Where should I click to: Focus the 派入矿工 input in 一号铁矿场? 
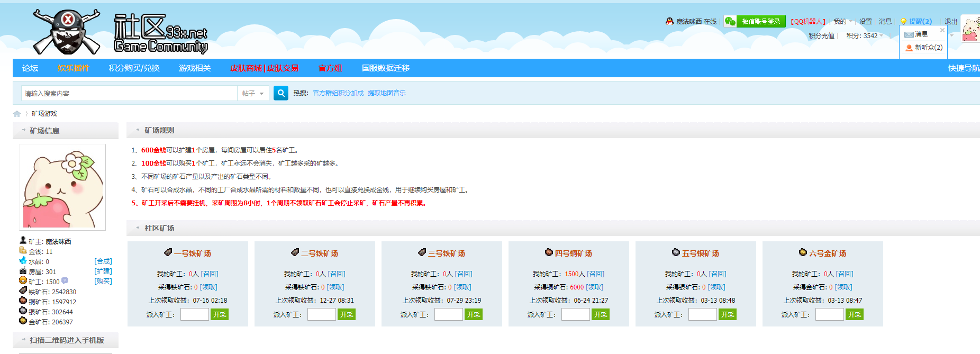(194, 314)
